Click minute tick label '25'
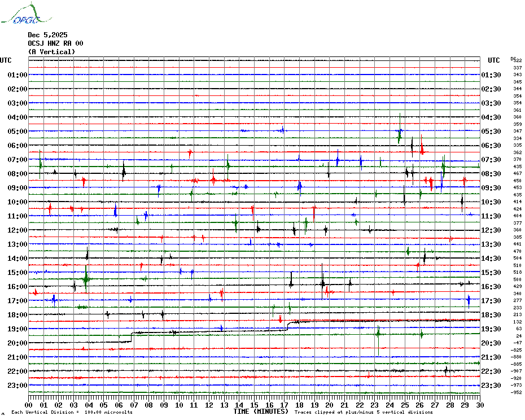Viewport: 525px width, 420px height. tap(405, 405)
